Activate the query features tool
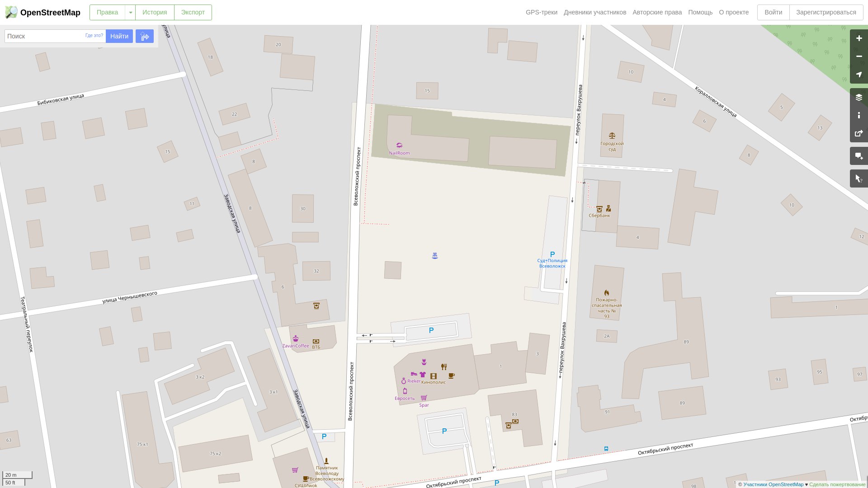Viewport: 868px width, 488px height. click(x=859, y=178)
